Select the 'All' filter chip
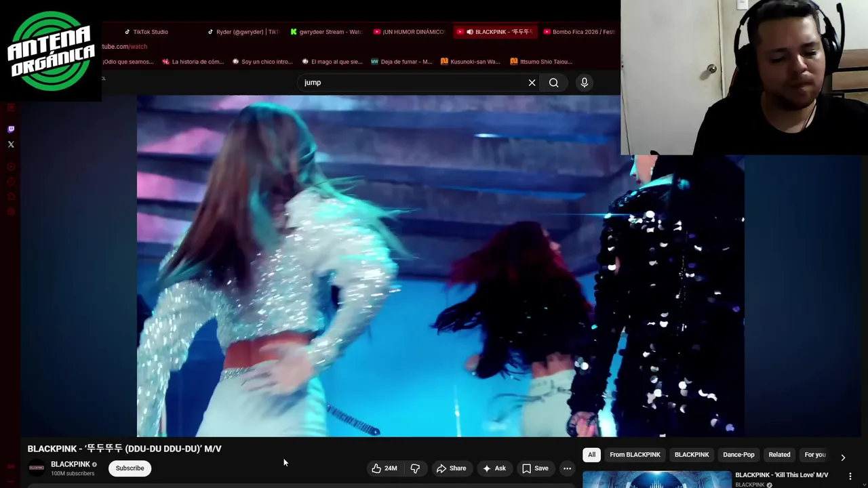Viewport: 868px width, 488px height. click(591, 455)
